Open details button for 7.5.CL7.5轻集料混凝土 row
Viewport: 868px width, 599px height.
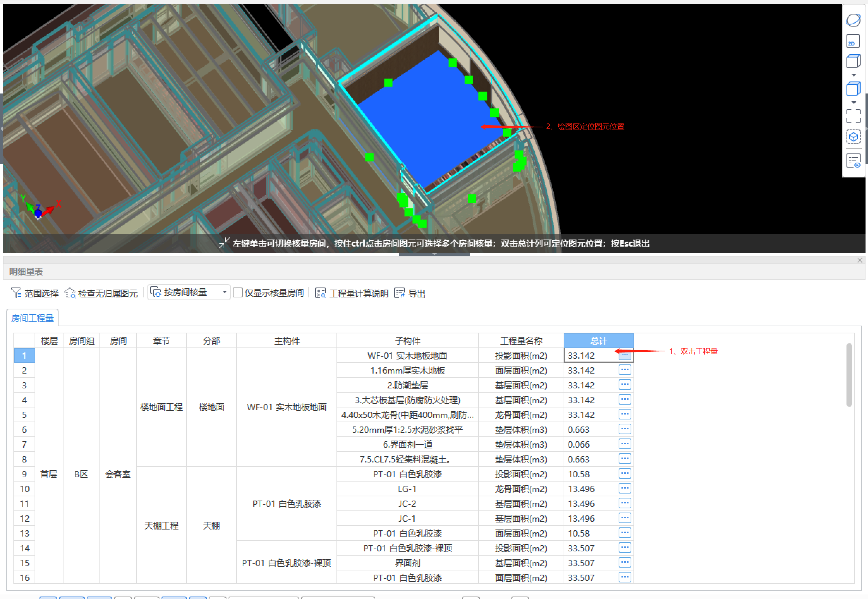coord(625,459)
